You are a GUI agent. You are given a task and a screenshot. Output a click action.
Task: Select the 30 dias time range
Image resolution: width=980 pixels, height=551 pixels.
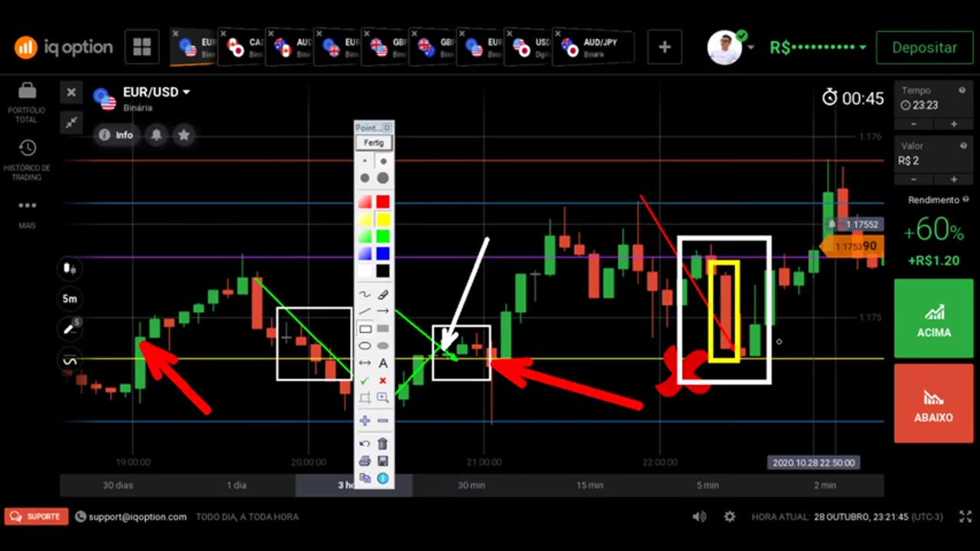coord(119,485)
